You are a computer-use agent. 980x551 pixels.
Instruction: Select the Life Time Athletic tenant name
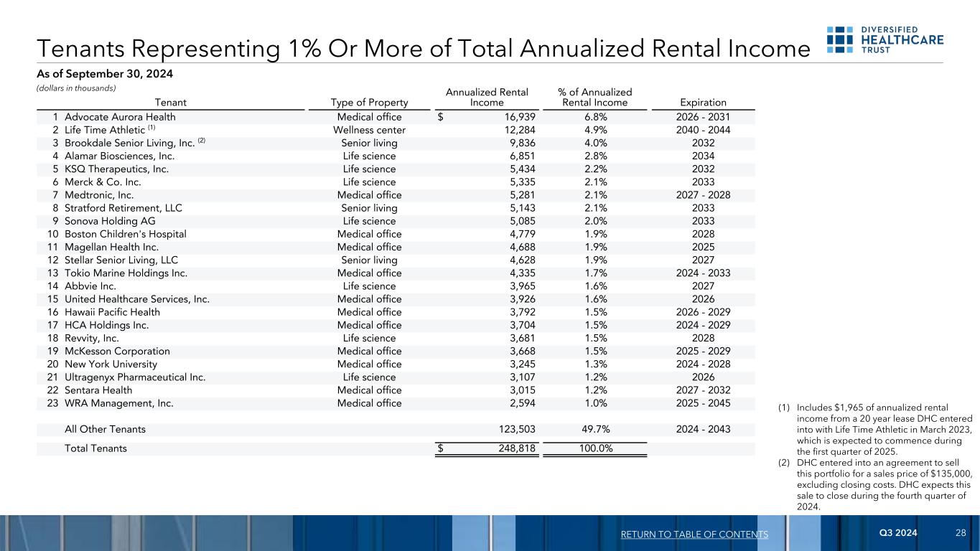105,130
